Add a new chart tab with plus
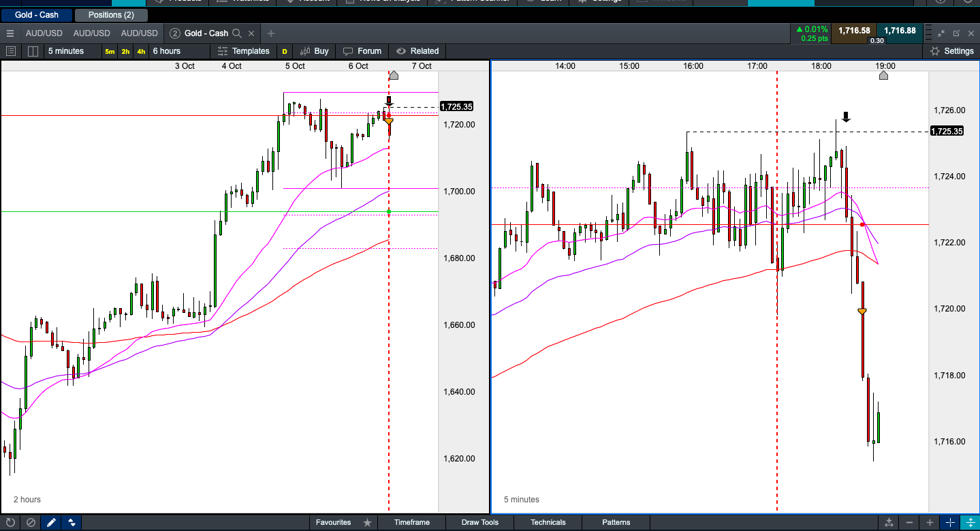 (270, 33)
